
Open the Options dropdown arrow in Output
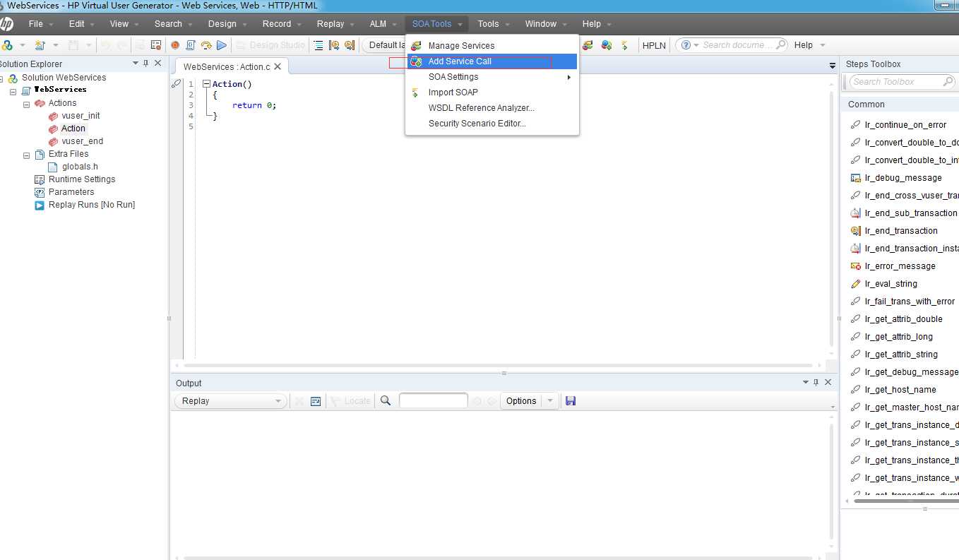[x=550, y=401]
